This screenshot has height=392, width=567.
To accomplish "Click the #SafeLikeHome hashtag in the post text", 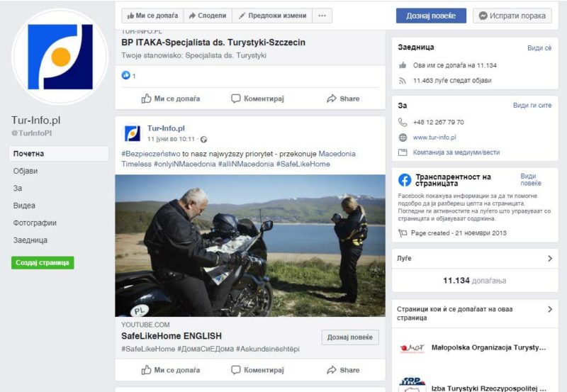I will (x=303, y=164).
